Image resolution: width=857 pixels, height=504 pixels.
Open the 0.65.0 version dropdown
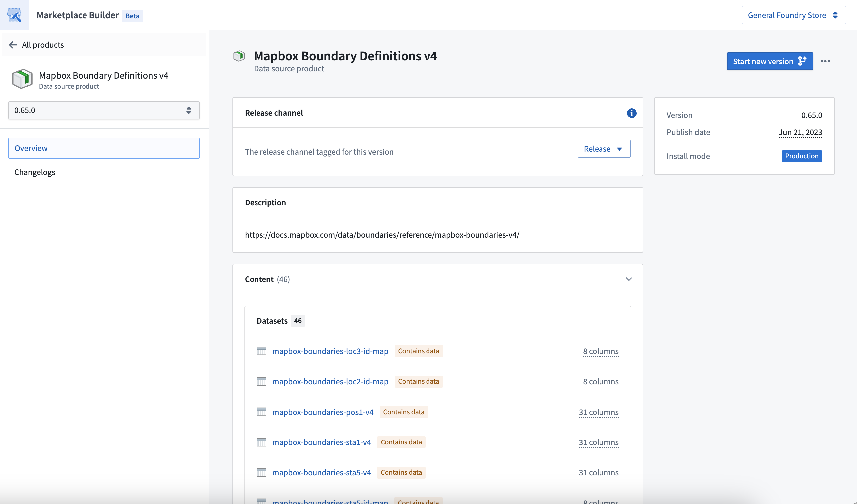(104, 110)
